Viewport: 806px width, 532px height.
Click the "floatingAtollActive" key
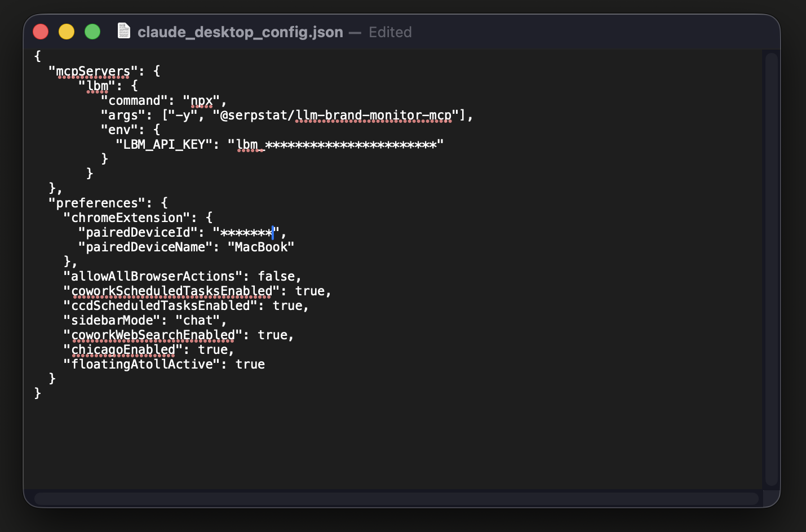click(x=141, y=364)
